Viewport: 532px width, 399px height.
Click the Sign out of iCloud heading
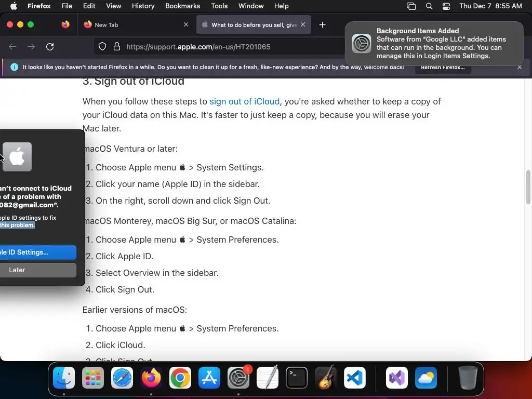(134, 82)
